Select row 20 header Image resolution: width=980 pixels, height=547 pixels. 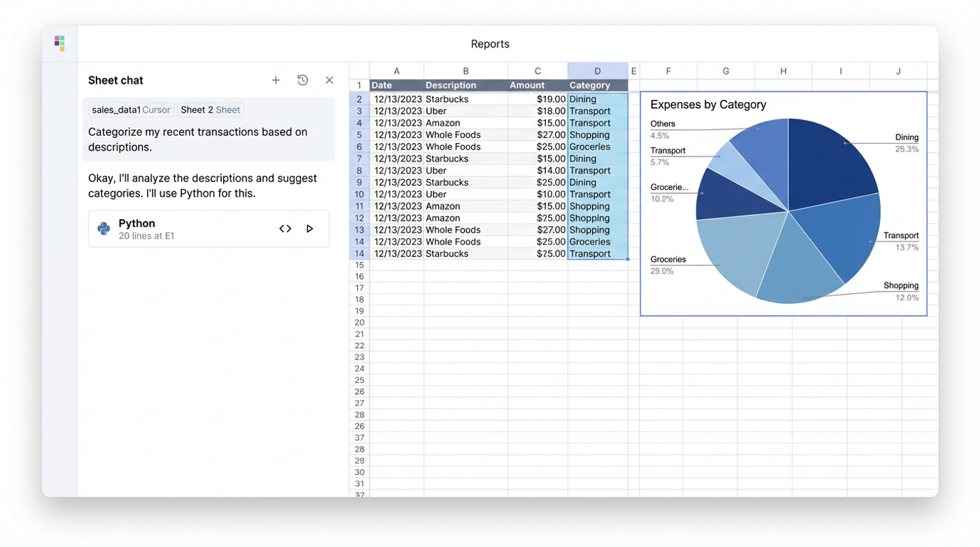click(x=359, y=323)
